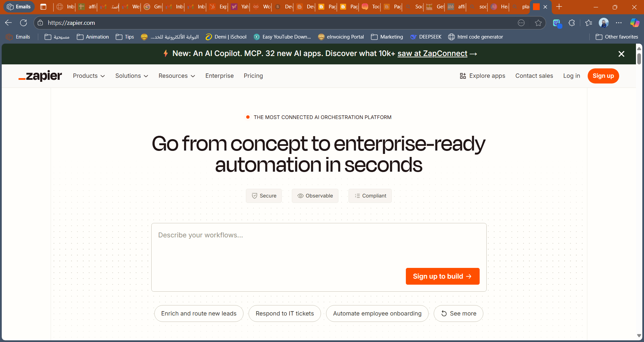Image resolution: width=644 pixels, height=342 pixels.
Task: Choose Respond to IT tickets suggestion
Action: click(285, 313)
